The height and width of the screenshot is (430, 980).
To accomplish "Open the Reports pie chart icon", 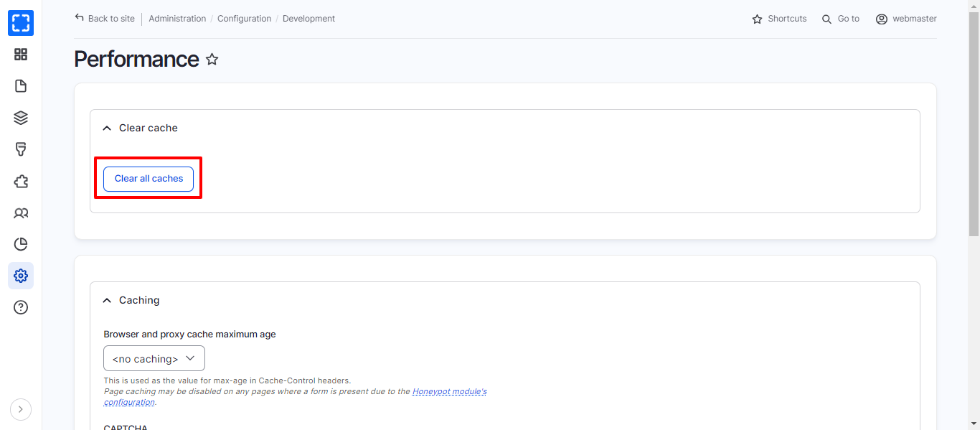I will point(21,244).
